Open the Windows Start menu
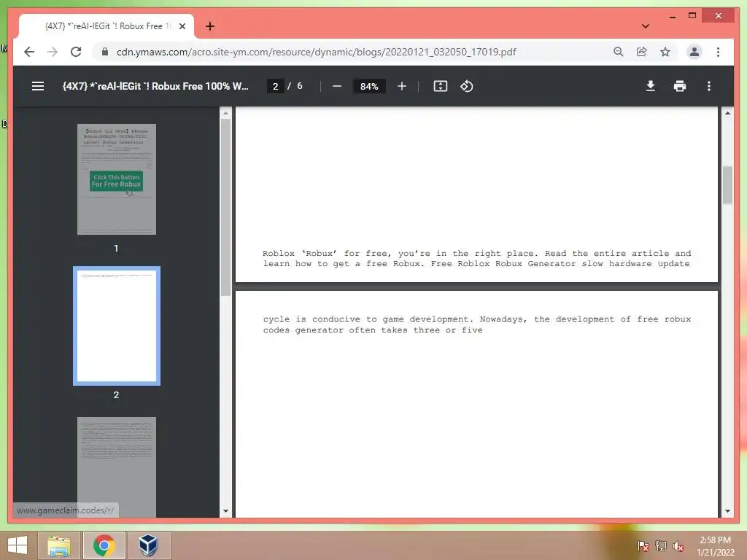747x560 pixels. coord(18,545)
